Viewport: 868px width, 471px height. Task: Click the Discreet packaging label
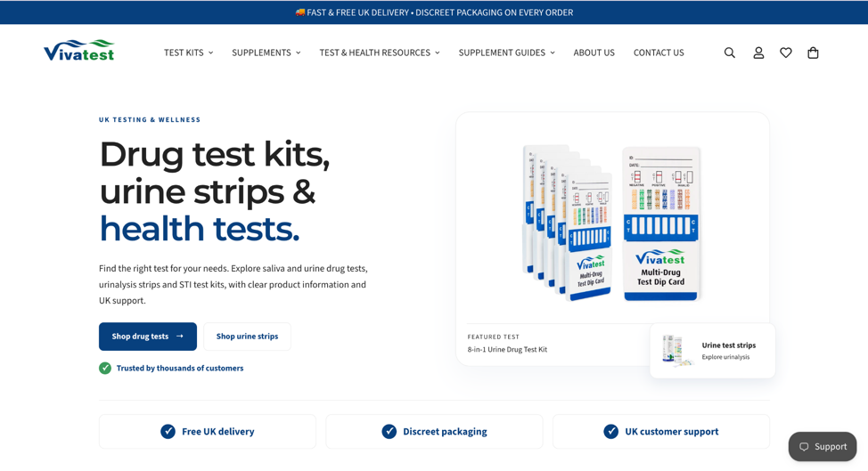pos(445,431)
